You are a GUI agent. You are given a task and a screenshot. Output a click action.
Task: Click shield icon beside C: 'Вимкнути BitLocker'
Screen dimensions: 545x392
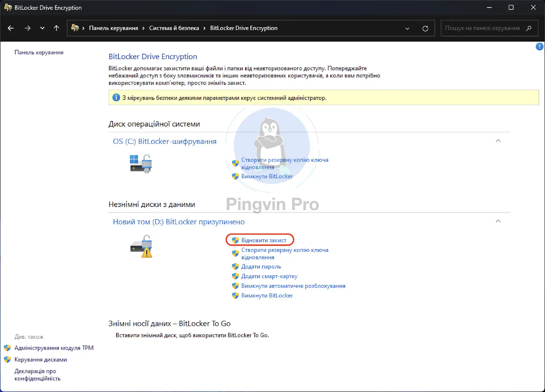[235, 176]
